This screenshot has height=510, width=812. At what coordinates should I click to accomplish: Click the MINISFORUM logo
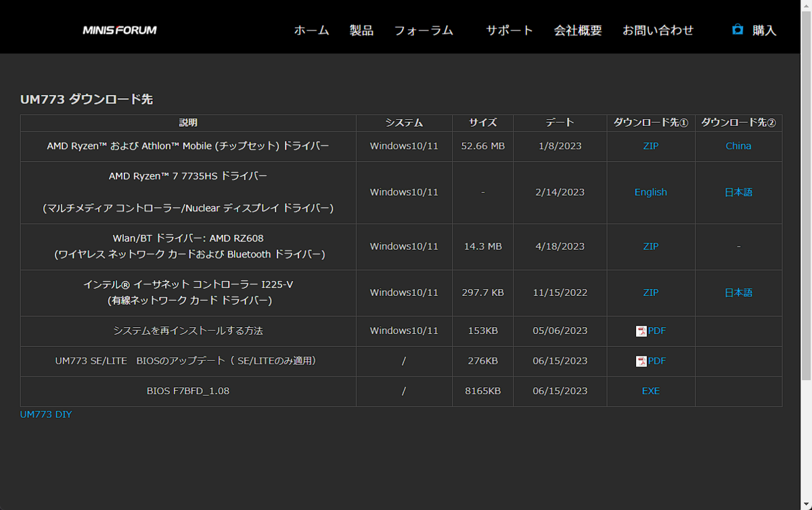[x=120, y=30]
